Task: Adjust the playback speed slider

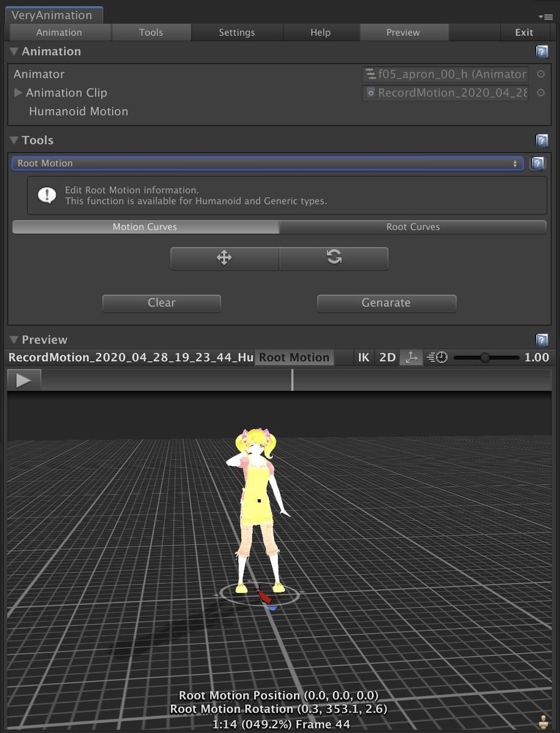Action: [487, 357]
